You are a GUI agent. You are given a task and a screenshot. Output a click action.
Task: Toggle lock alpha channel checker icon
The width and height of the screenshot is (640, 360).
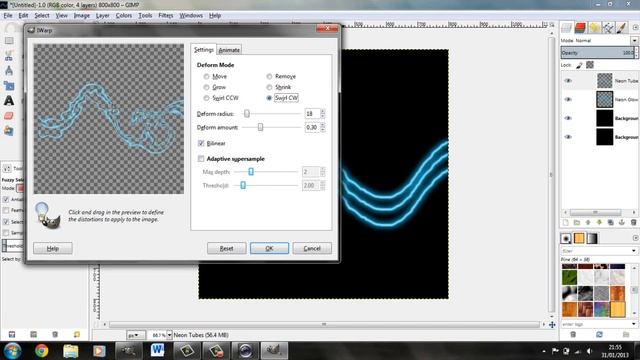click(x=590, y=65)
